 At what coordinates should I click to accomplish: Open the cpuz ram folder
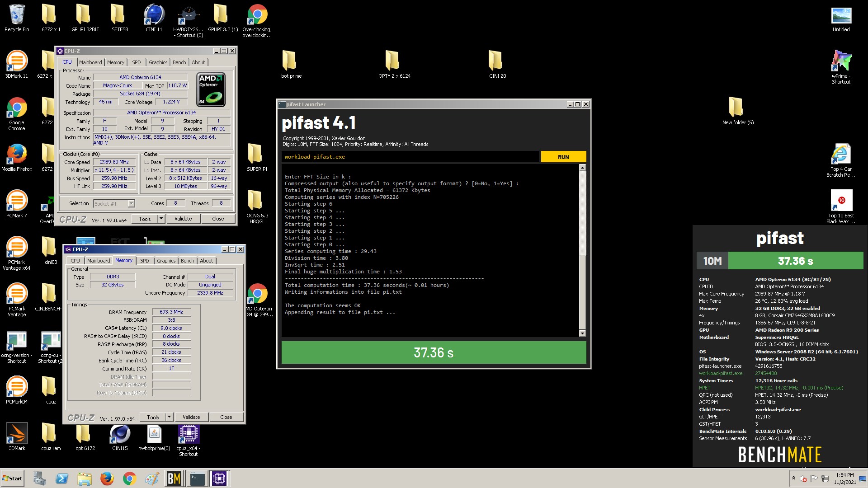[x=51, y=437]
